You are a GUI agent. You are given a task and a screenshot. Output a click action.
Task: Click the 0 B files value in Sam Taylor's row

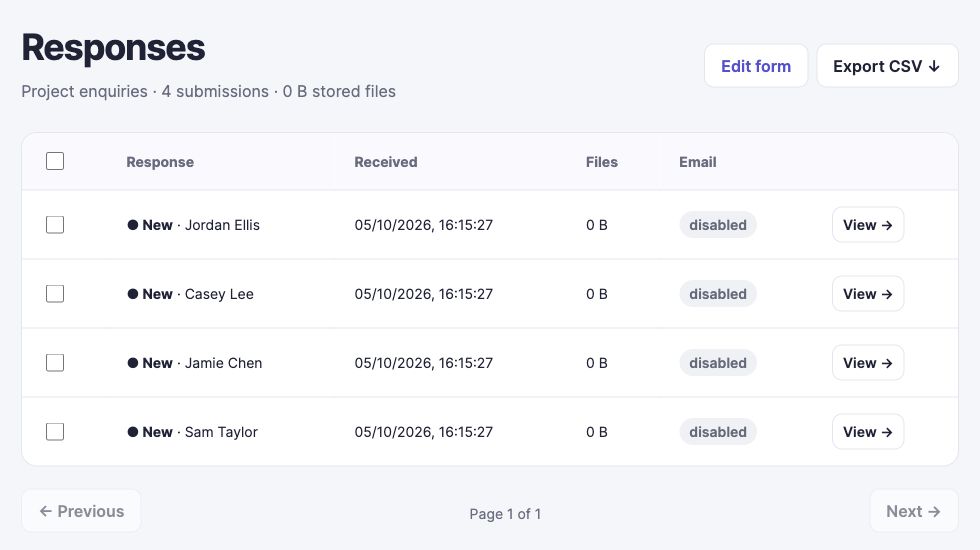point(597,432)
